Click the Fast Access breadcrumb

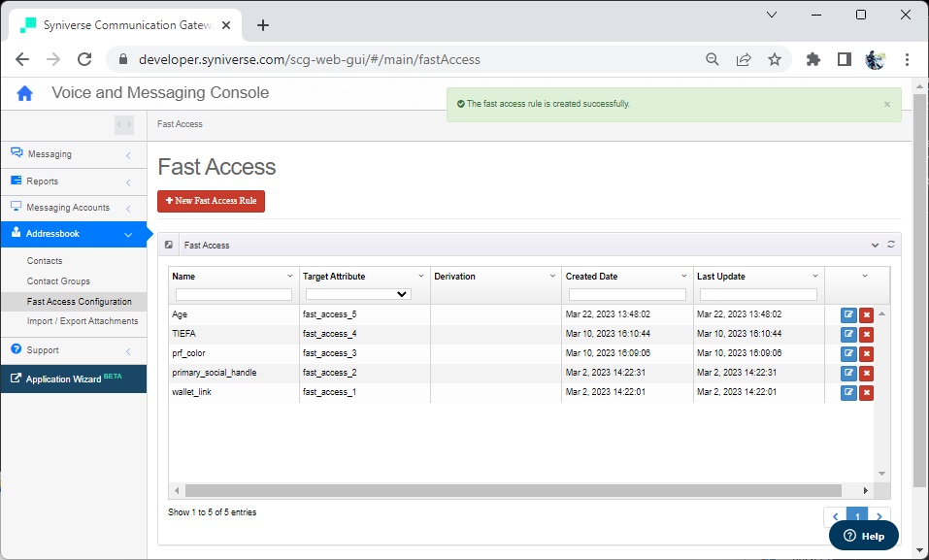click(x=181, y=124)
